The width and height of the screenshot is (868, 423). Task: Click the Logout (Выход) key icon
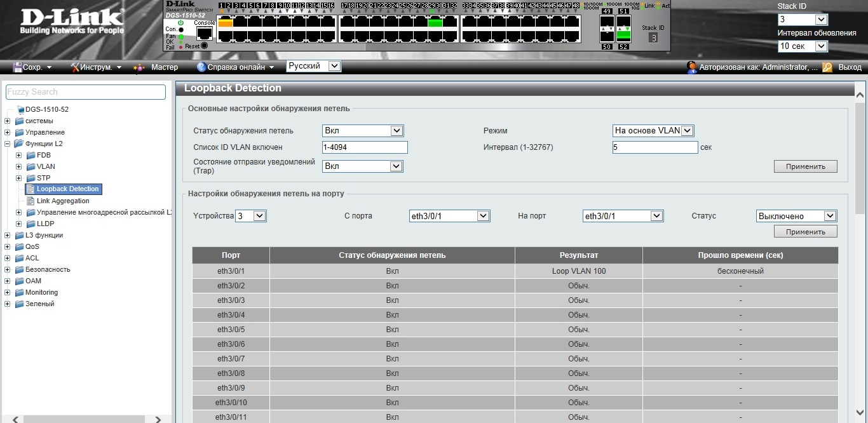(x=827, y=67)
